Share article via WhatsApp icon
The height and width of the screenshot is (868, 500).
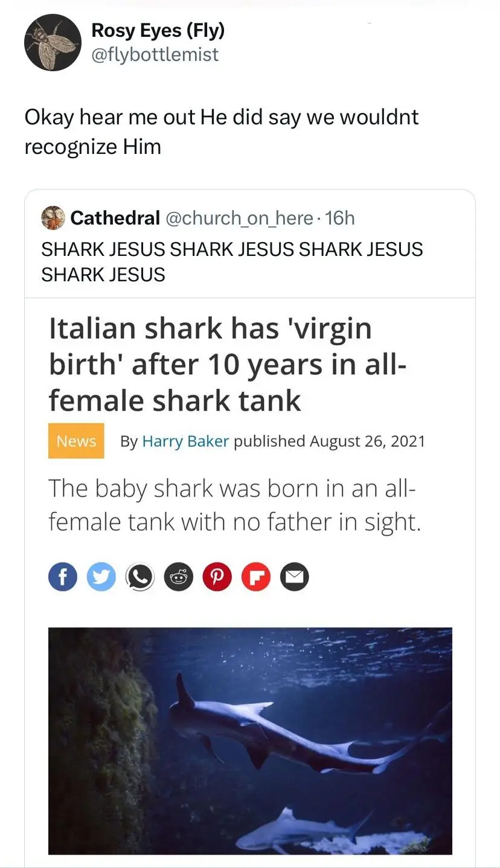139,578
